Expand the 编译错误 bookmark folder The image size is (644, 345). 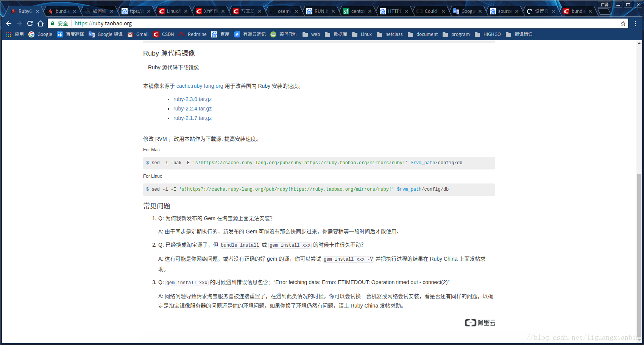[519, 34]
